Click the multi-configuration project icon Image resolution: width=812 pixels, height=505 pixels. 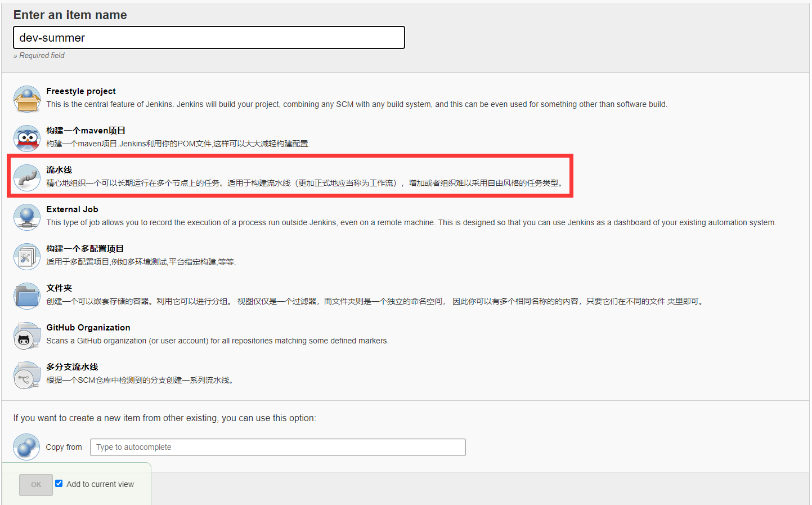click(x=26, y=257)
